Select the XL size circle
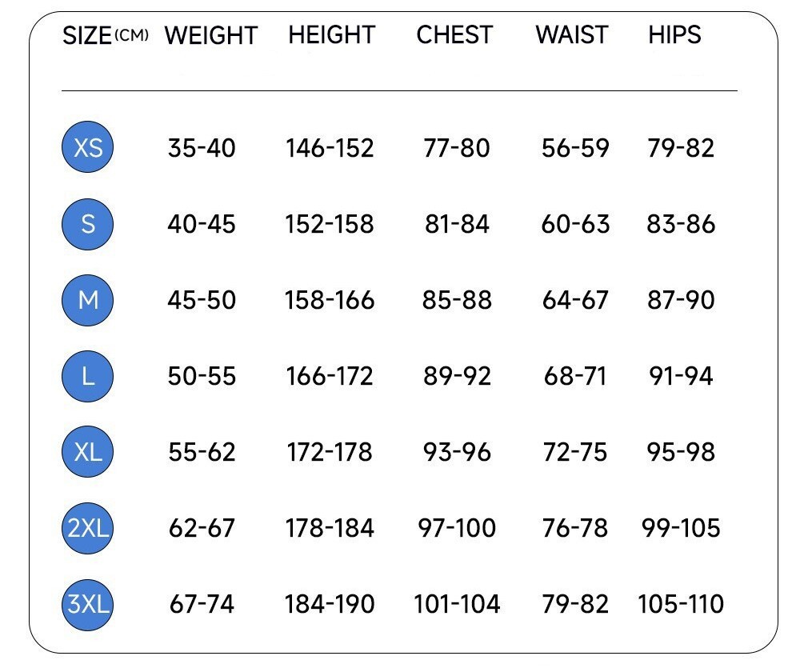 click(88, 452)
